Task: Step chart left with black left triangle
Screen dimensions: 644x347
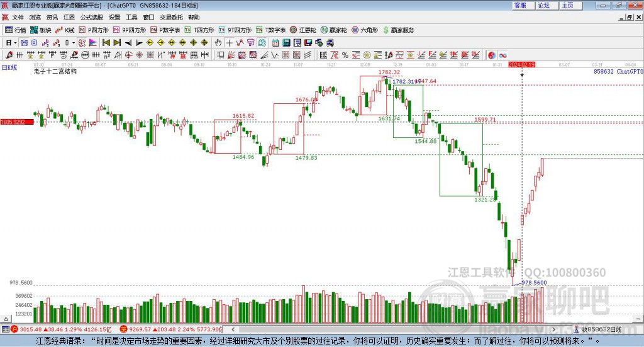Action: click(x=128, y=43)
